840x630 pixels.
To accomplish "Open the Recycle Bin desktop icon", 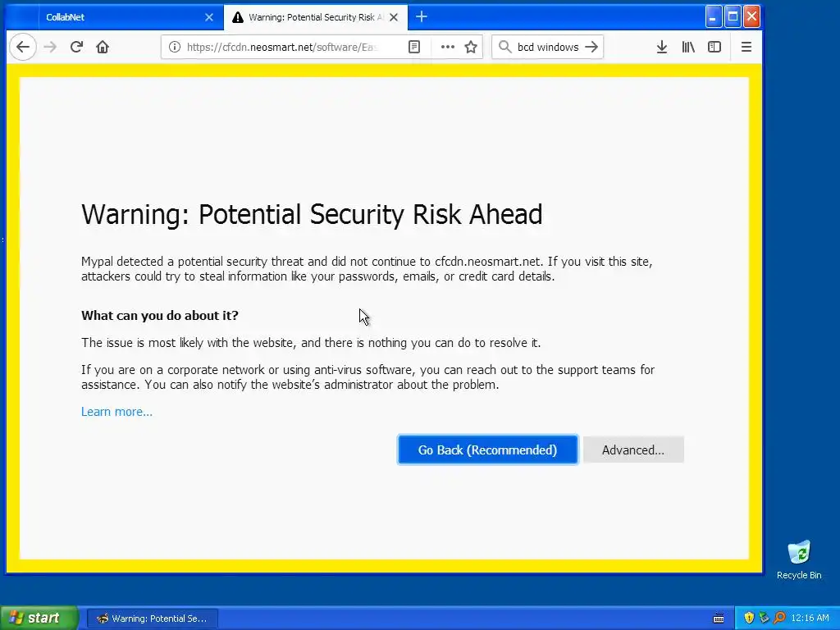I will click(799, 559).
